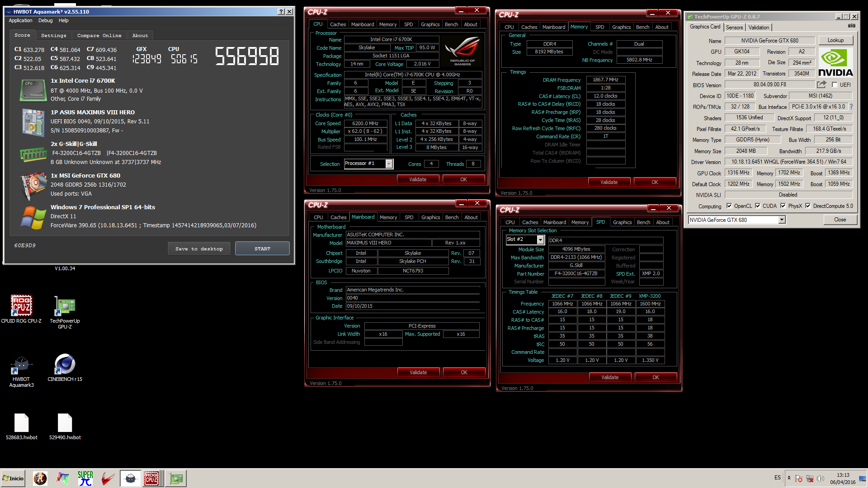Switch to the ROG CPU-Z taskbar button
Image resolution: width=868 pixels, height=488 pixels.
pos(152,479)
